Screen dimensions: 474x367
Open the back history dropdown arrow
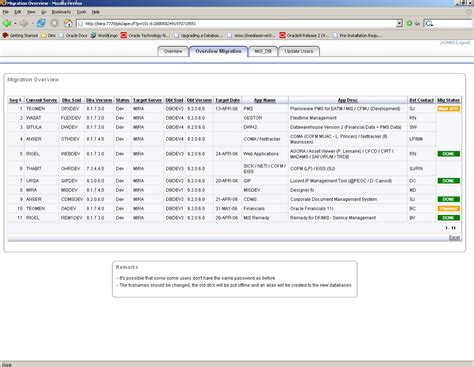point(15,24)
